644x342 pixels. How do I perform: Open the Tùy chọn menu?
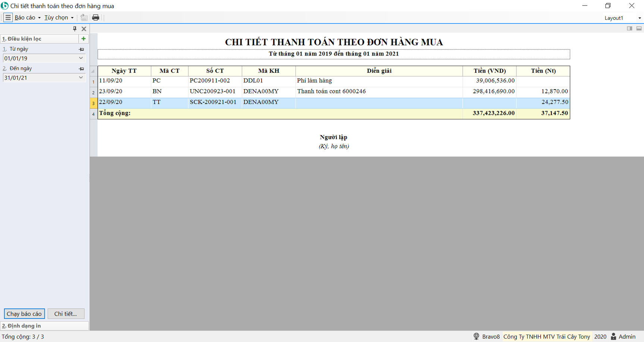click(x=59, y=18)
